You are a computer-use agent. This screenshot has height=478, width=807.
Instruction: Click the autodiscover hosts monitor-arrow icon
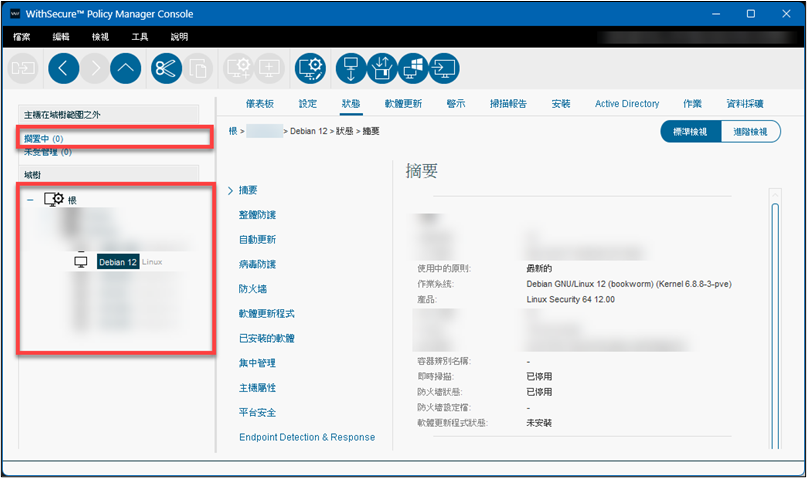tap(351, 68)
